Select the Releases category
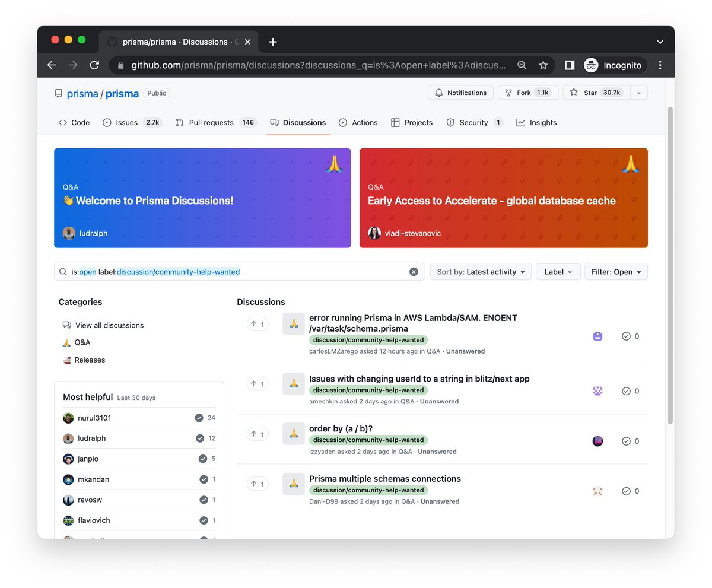Viewport: 712px width, 588px height. (x=84, y=360)
